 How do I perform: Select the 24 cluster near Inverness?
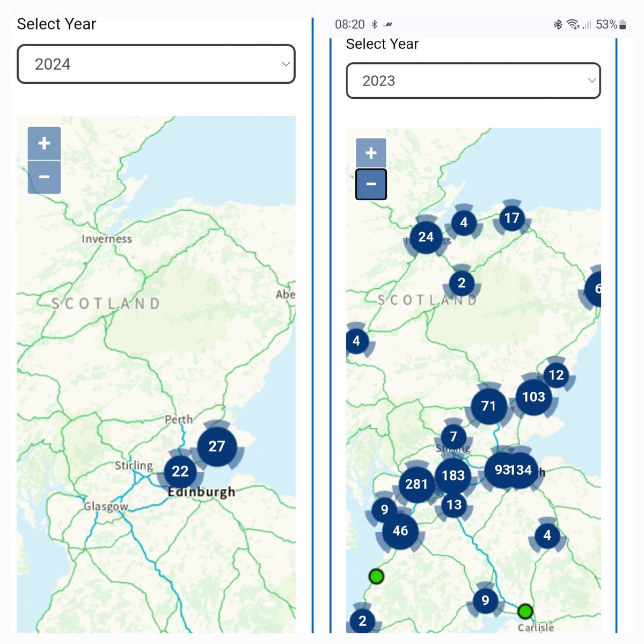coord(426,237)
